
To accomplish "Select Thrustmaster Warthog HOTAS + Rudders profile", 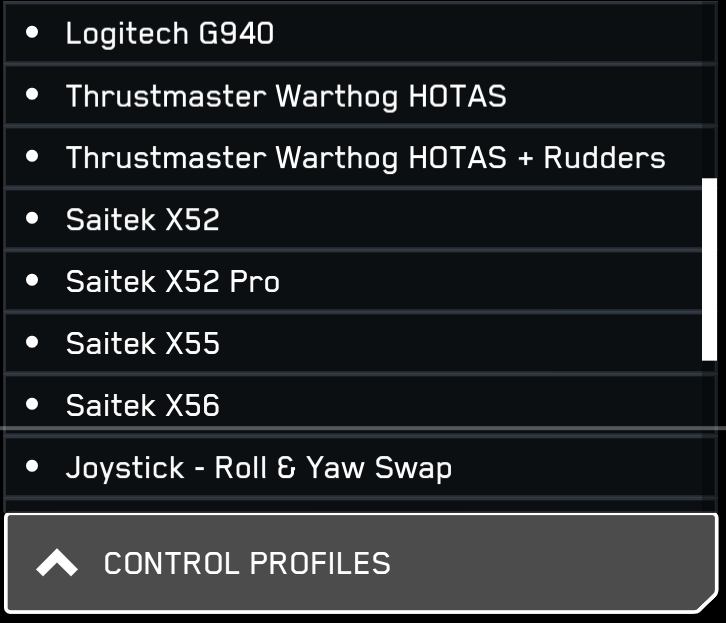I will coord(365,158).
